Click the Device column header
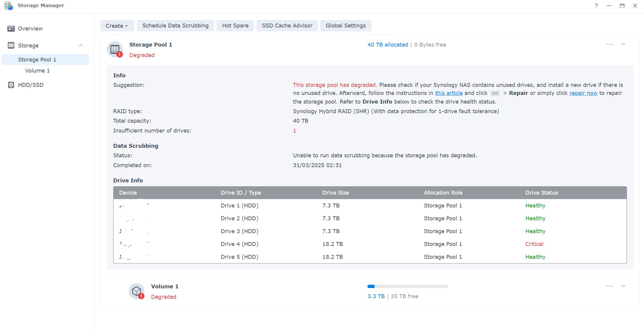Image resolution: width=644 pixels, height=331 pixels. [x=128, y=193]
